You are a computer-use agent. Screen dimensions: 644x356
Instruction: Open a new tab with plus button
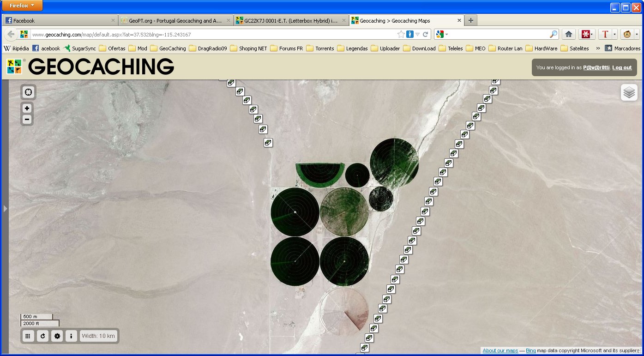pyautogui.click(x=470, y=20)
